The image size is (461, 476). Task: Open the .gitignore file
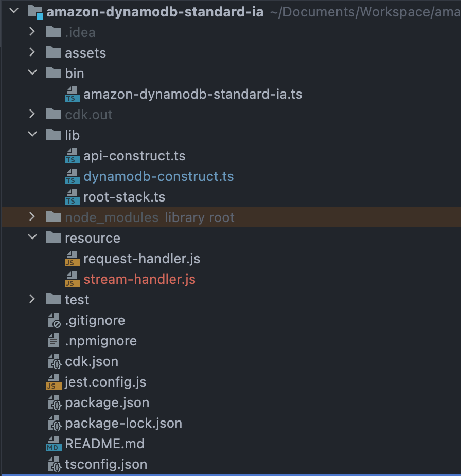point(95,321)
